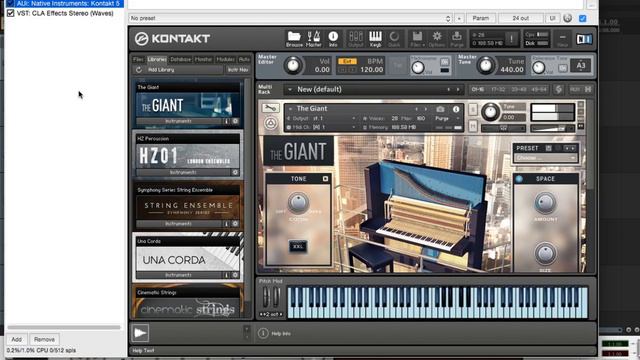Select rack page 01-16
Screen dimensions: 640x360
coord(478,89)
